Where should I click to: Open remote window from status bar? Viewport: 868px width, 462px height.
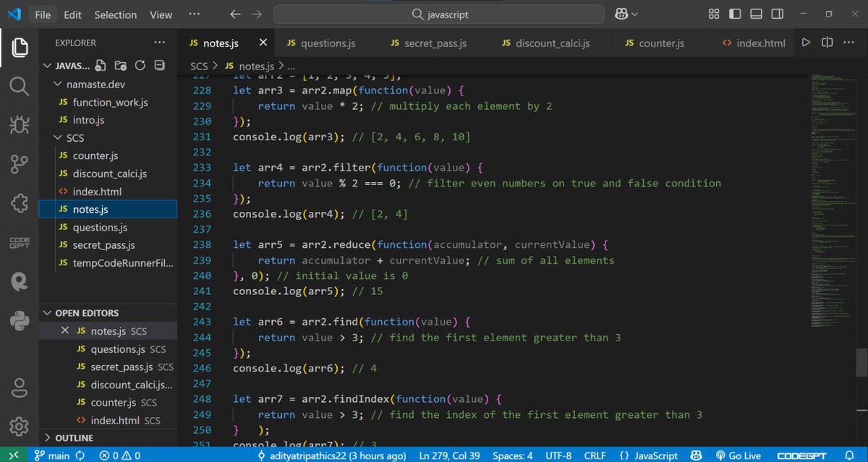click(13, 455)
